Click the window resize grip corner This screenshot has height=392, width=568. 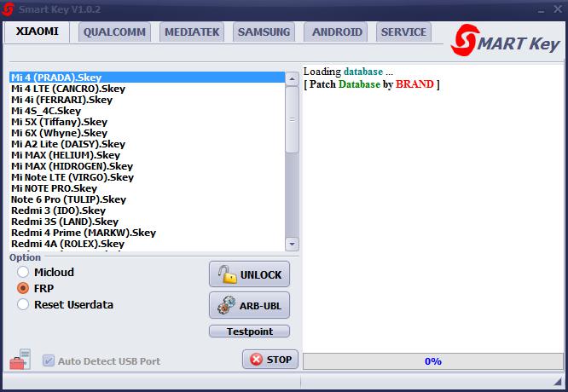tap(558, 381)
